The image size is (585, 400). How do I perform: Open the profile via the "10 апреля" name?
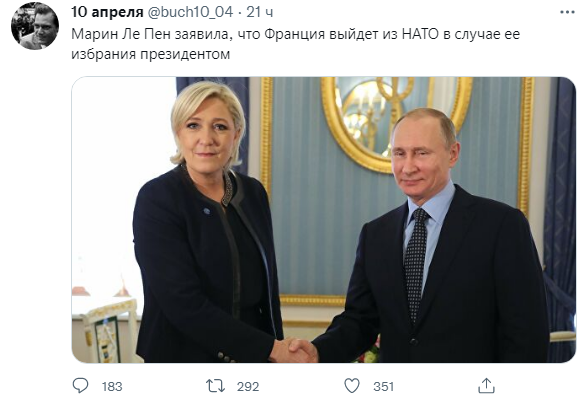tap(107, 12)
